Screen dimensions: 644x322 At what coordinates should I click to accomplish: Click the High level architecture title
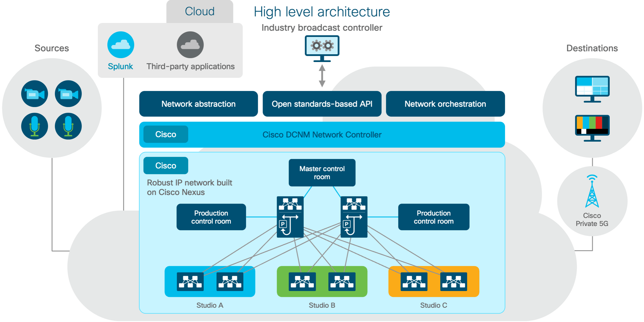[322, 12]
